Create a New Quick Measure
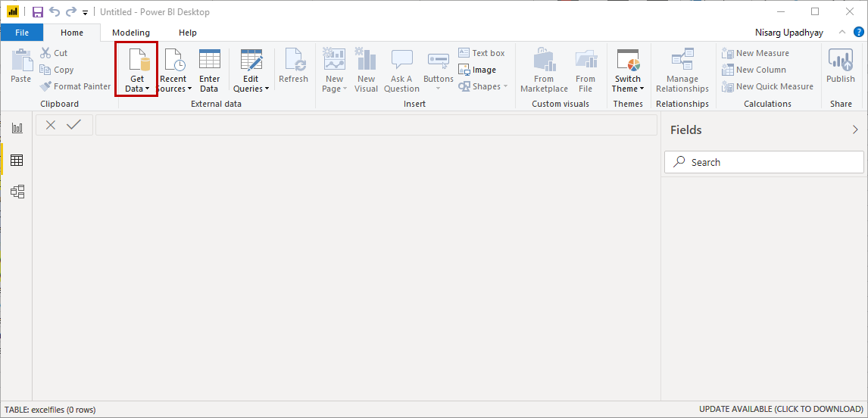 [x=767, y=86]
